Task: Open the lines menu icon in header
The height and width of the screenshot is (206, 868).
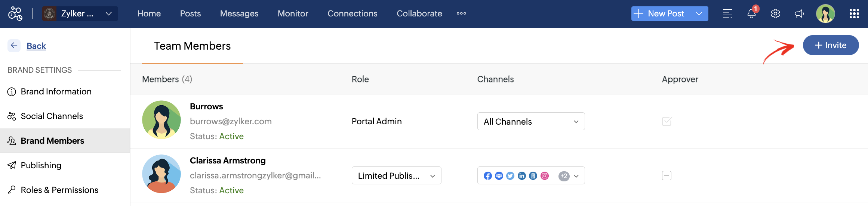Action: (727, 14)
